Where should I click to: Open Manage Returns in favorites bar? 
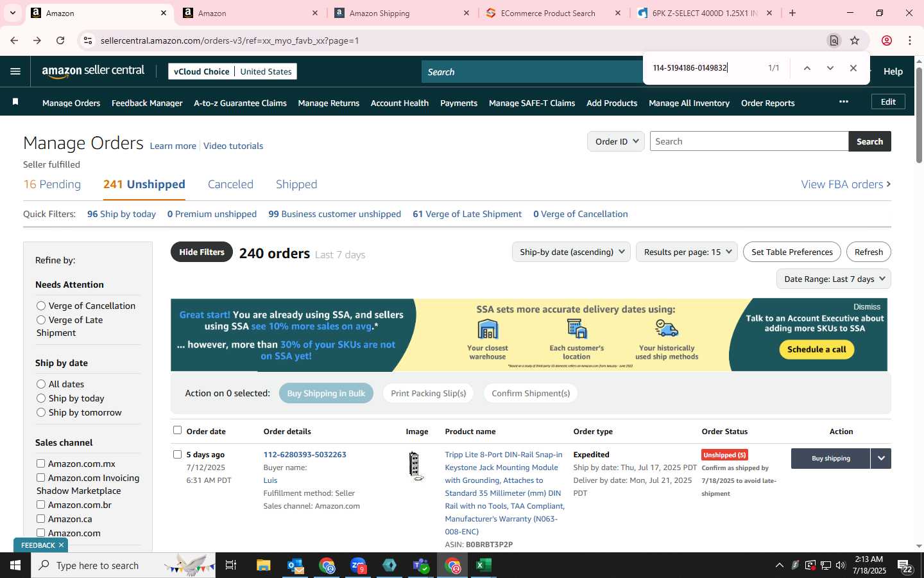pos(329,103)
